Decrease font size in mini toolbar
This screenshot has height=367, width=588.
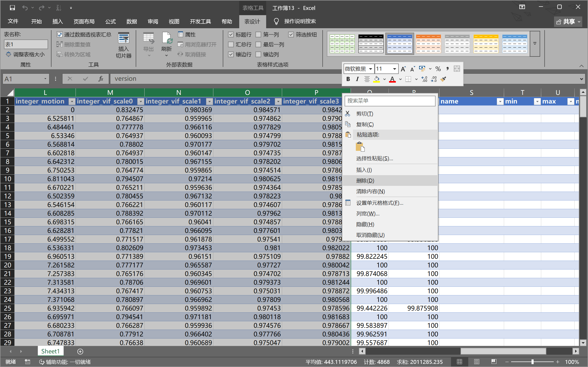click(x=413, y=69)
